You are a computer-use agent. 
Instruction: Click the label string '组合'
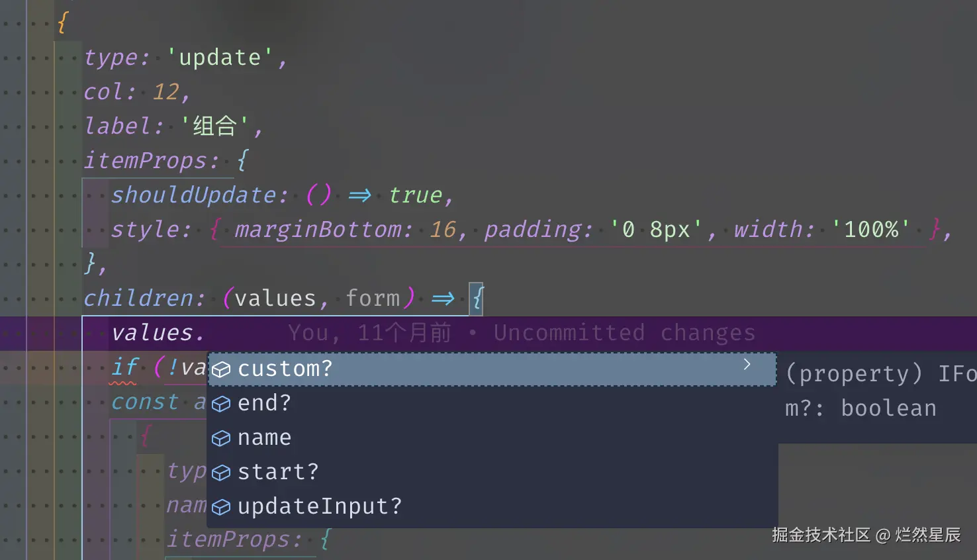click(x=214, y=126)
